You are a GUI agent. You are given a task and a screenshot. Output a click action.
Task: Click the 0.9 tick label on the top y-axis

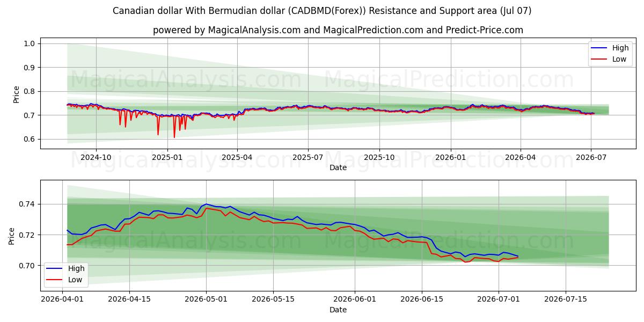[x=30, y=68]
